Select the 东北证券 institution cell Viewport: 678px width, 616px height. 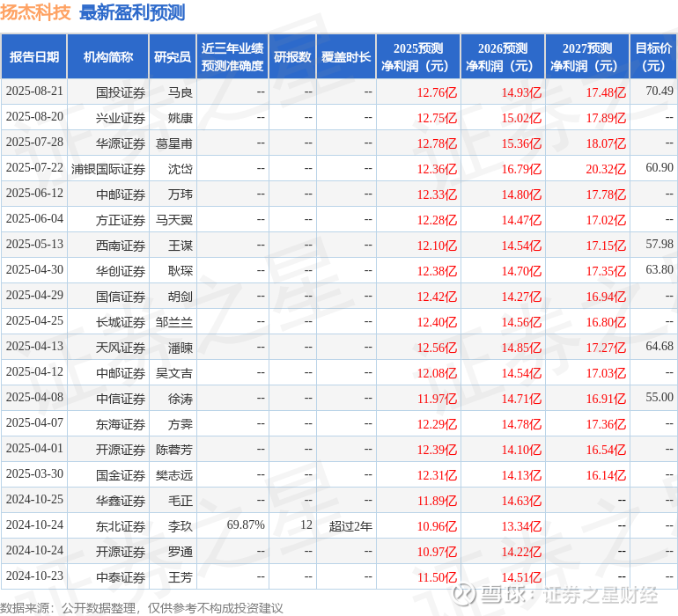(x=108, y=525)
